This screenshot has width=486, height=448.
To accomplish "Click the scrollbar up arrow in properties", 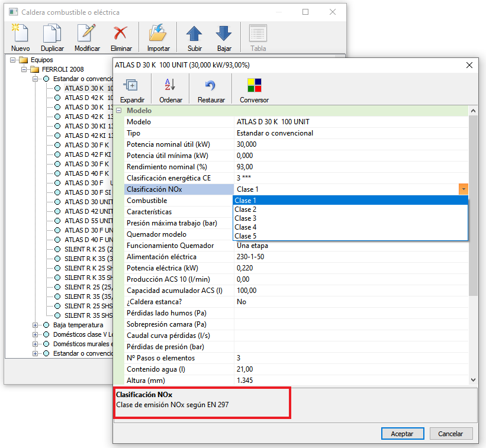I will pos(473,111).
